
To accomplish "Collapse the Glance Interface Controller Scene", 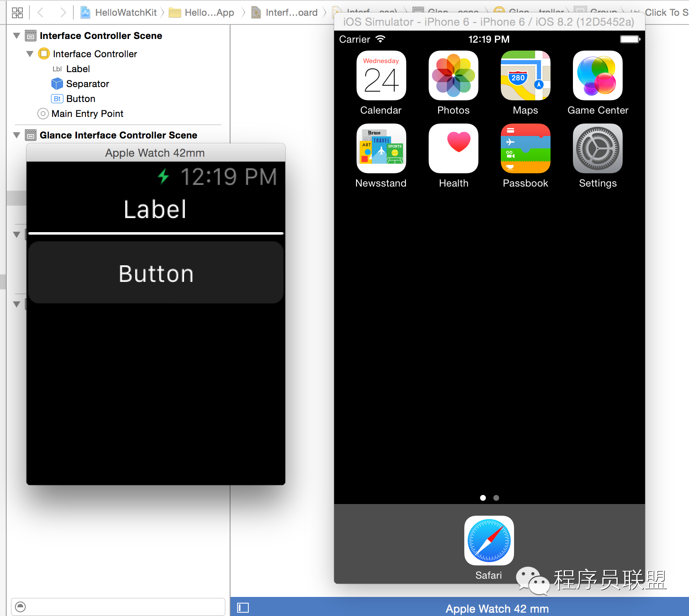I will coord(17,135).
